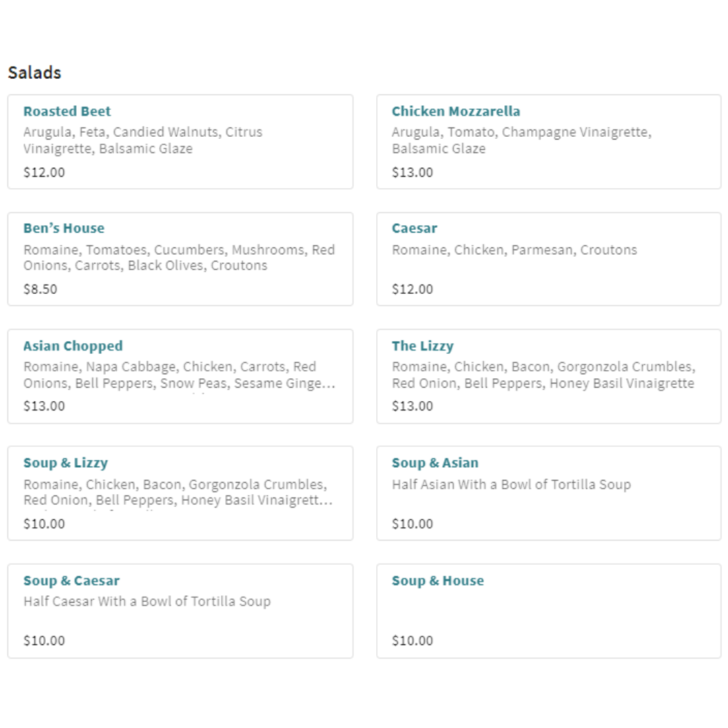The image size is (728, 728).
Task: Click the Soup & House $10.00 price
Action: [413, 640]
